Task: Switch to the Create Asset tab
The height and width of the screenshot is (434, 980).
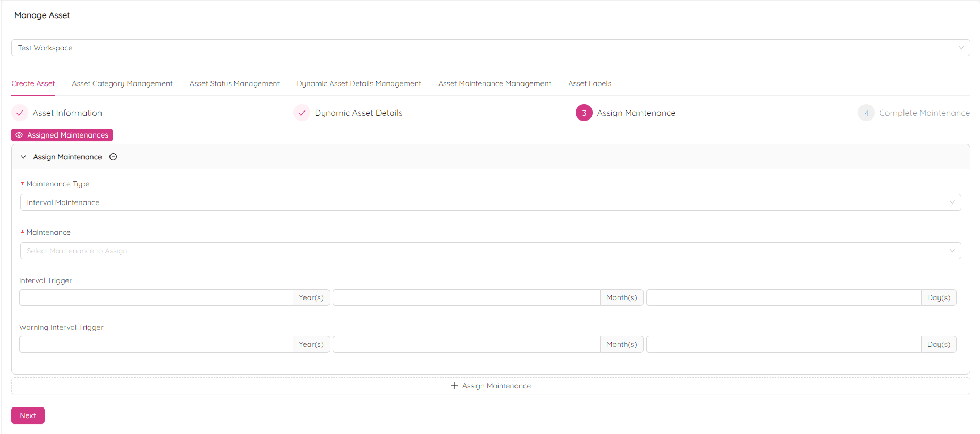Action: pos(33,83)
